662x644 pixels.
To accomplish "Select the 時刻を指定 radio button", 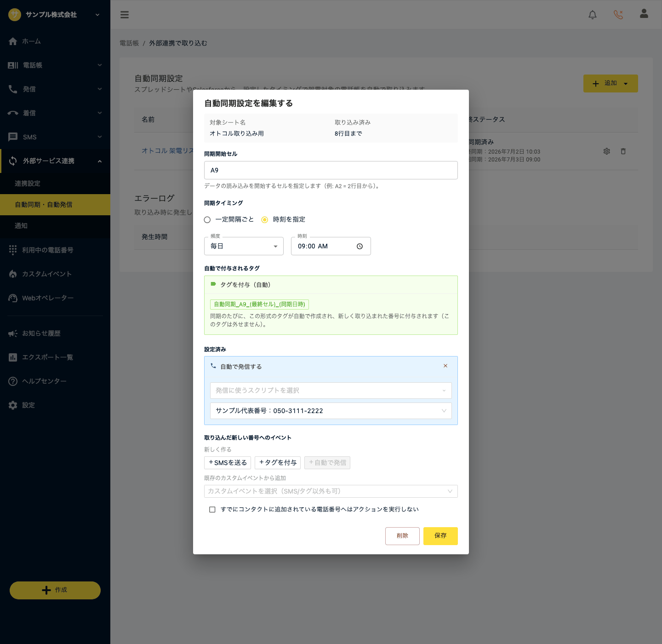I will 265,220.
